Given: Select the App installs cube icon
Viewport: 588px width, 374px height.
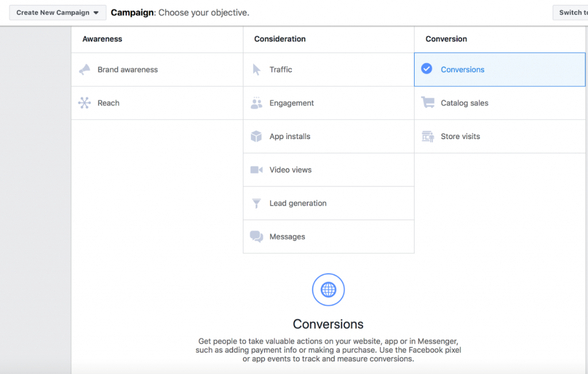Looking at the screenshot, I should 257,136.
